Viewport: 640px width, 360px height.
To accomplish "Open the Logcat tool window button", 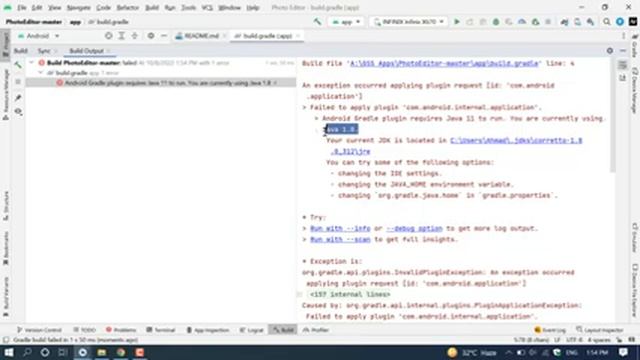I will [x=251, y=330].
